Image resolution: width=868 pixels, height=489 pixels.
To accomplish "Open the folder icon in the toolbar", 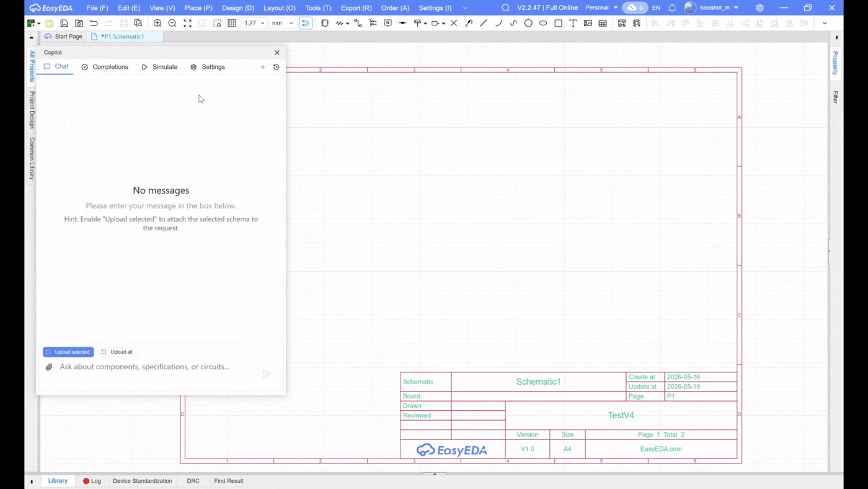I will (x=49, y=23).
